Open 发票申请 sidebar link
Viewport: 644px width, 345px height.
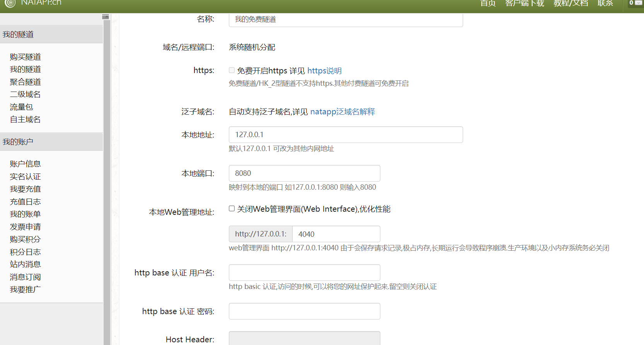(x=25, y=227)
